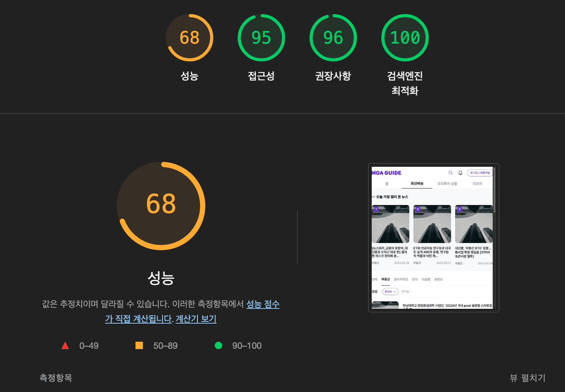Click the search magnifier in the screenshot preview

(451, 173)
